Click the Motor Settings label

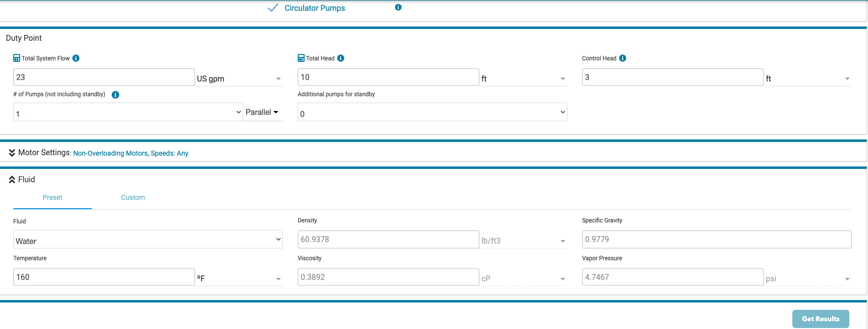[45, 153]
